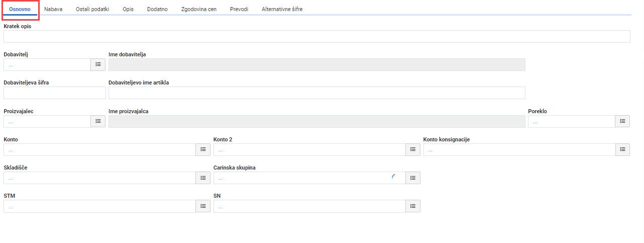Focus the Konto konsignacije input field
Viewport: 644px width, 243px height.
pos(519,149)
